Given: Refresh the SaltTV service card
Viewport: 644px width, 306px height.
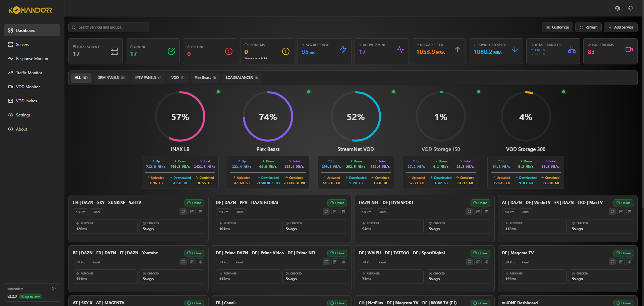Looking at the screenshot, I should tap(183, 212).
